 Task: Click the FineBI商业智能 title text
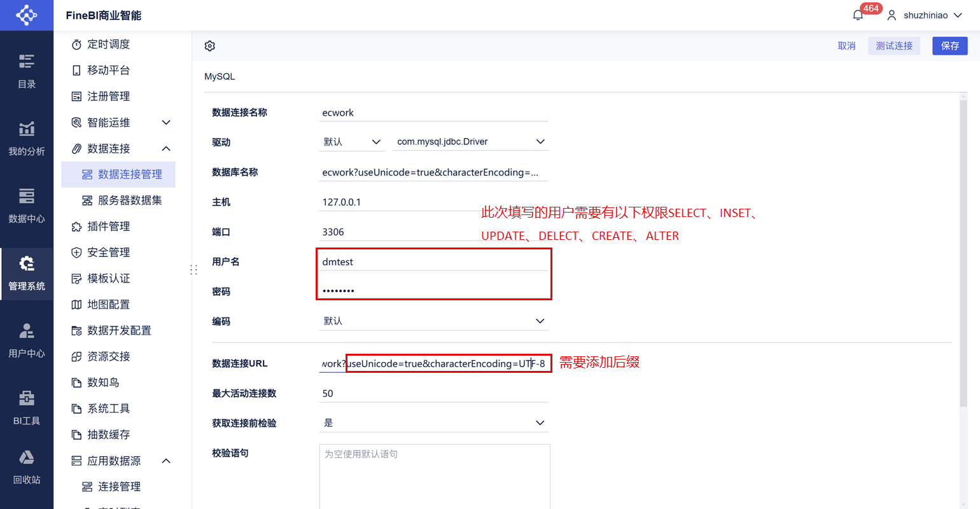(x=104, y=15)
